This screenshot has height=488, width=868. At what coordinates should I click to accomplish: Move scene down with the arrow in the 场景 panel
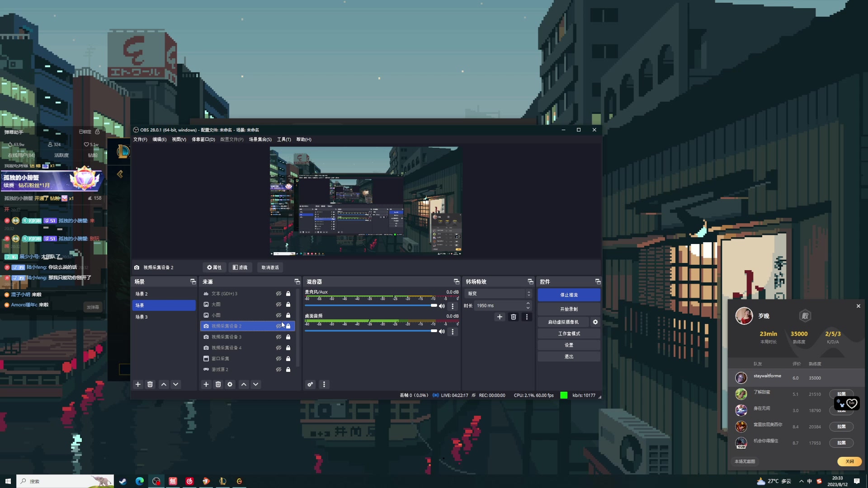tap(176, 385)
